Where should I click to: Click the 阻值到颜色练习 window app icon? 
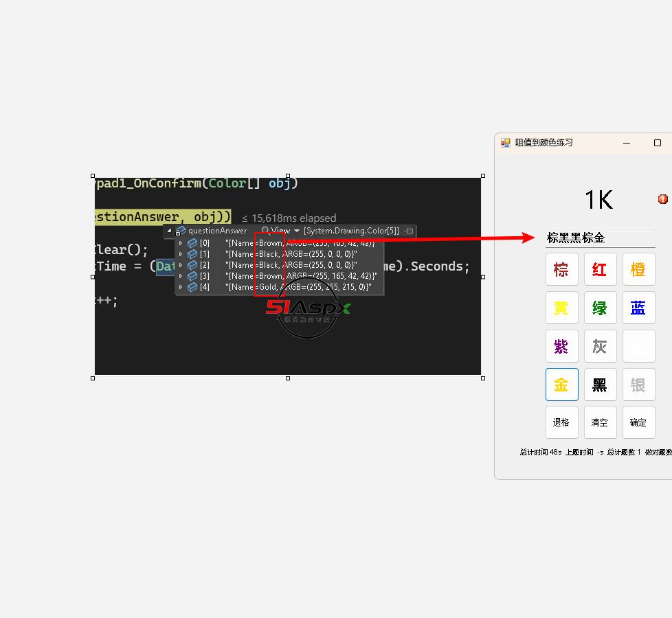tap(506, 143)
